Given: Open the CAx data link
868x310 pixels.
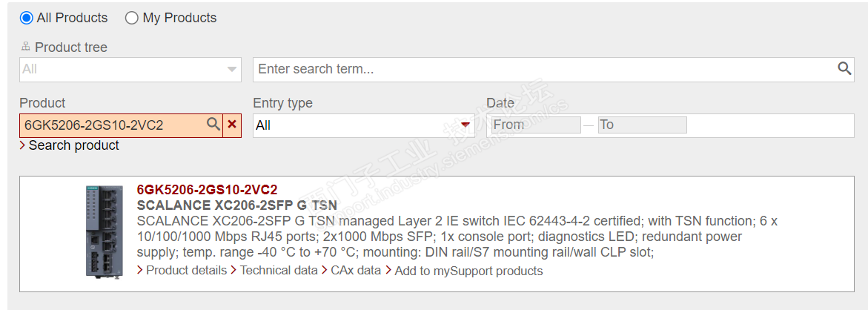Looking at the screenshot, I should click(x=355, y=271).
